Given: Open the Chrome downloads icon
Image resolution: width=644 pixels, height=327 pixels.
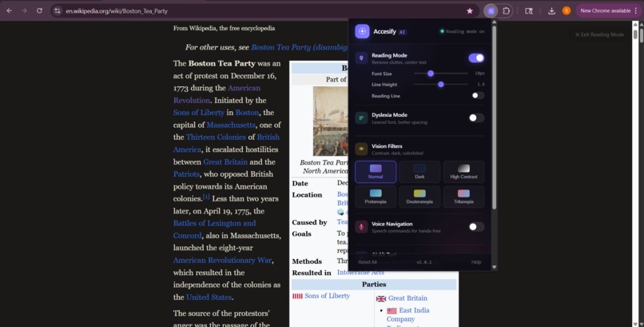Looking at the screenshot, I should pos(551,11).
